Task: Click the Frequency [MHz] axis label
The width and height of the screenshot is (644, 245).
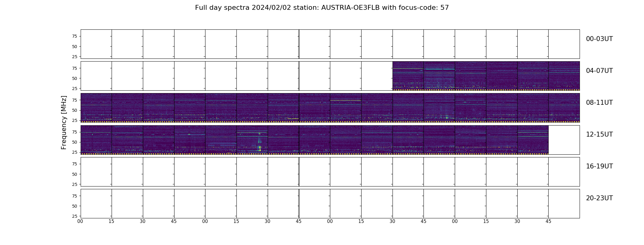Action: (64, 123)
